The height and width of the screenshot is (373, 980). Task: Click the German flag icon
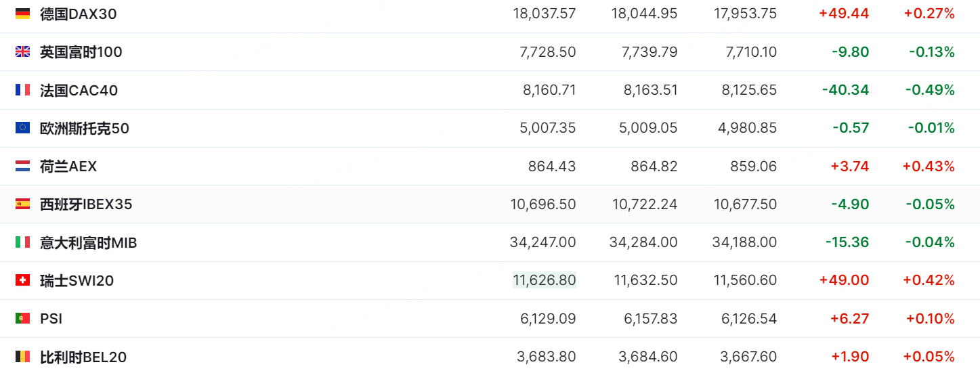pyautogui.click(x=22, y=14)
